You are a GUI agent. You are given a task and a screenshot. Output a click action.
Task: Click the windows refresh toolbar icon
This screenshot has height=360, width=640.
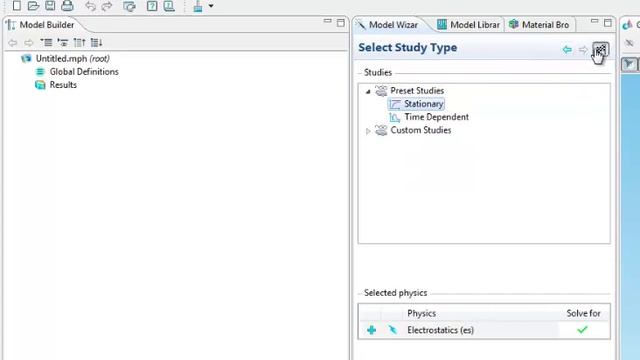pos(129,6)
